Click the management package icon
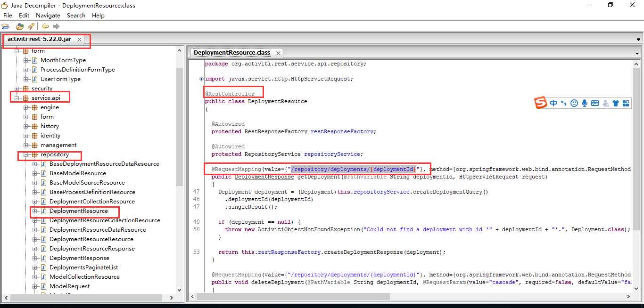Viewport: 644px width, 308px height. click(35, 145)
